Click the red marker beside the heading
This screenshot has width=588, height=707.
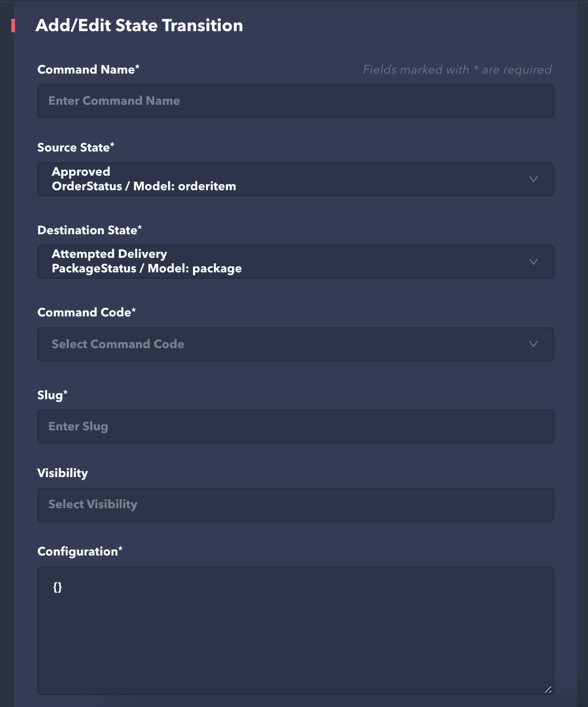click(x=13, y=25)
